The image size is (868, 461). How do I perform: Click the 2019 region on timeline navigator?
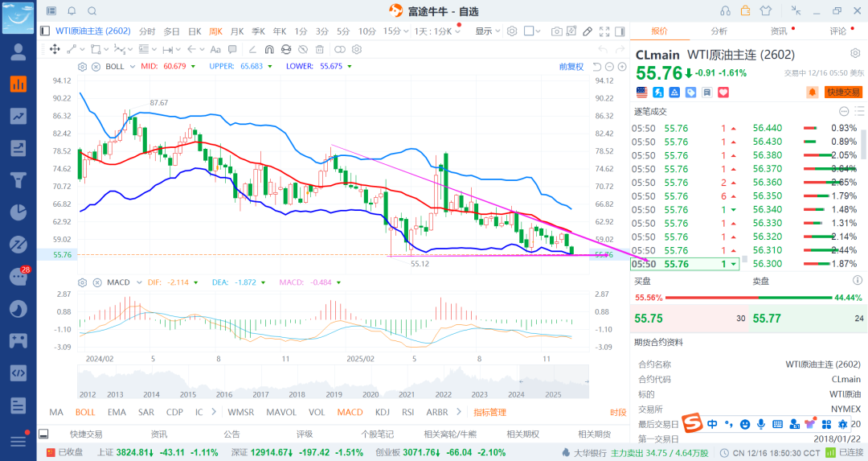333,395
